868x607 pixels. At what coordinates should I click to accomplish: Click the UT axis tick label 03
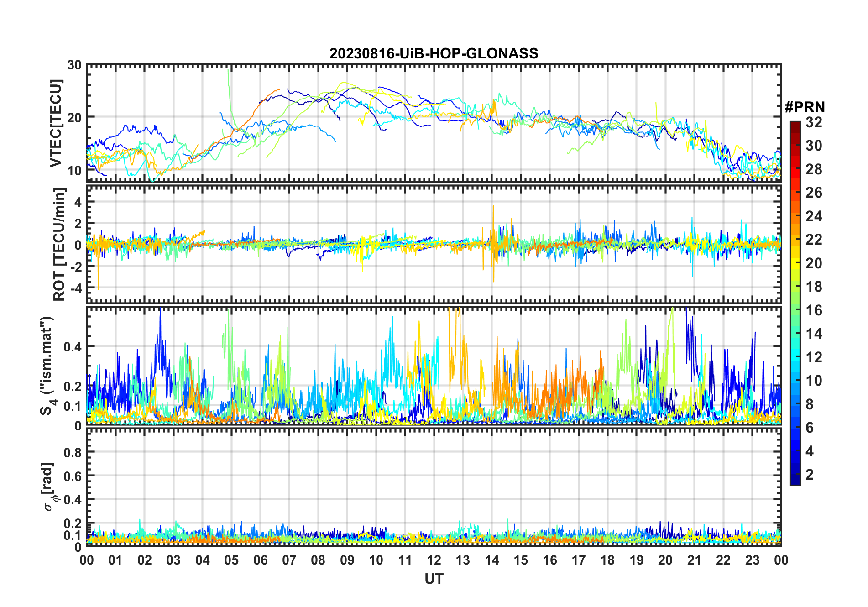[x=173, y=560]
